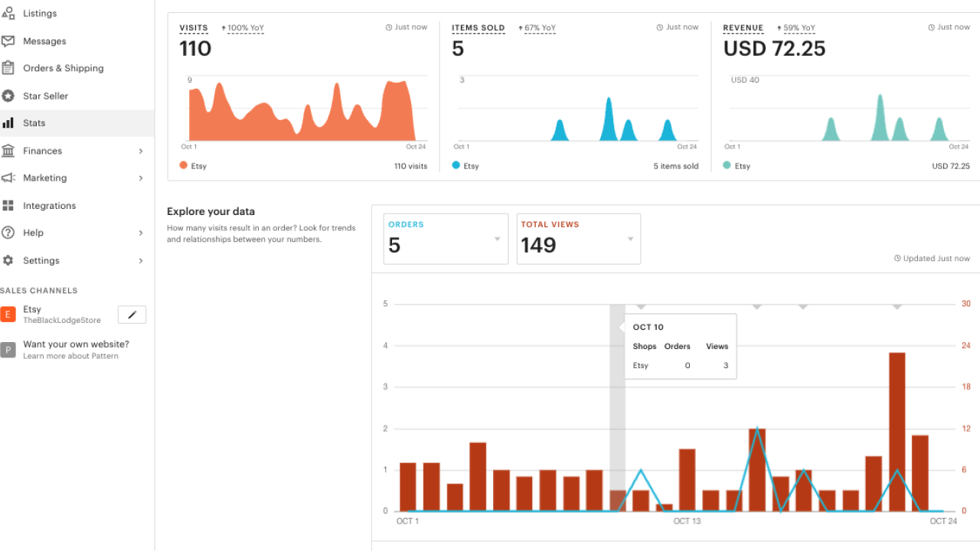Open Orders & Shipping page
980x551 pixels.
[x=63, y=68]
